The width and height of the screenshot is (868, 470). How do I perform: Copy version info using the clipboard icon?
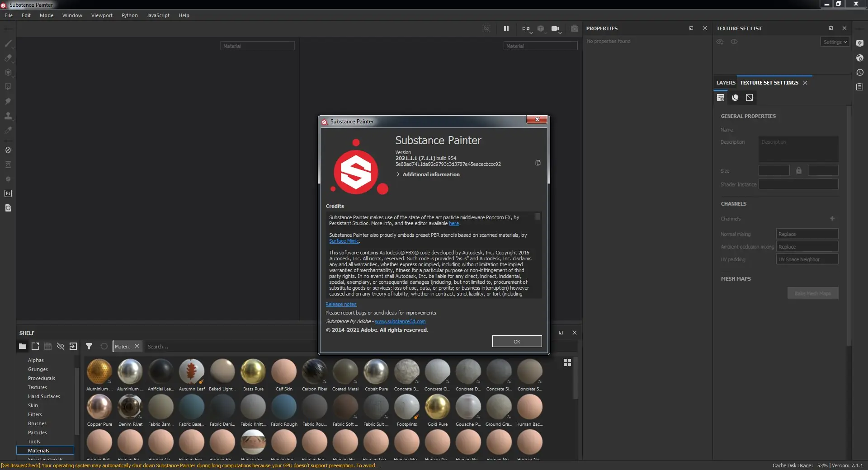coord(538,163)
